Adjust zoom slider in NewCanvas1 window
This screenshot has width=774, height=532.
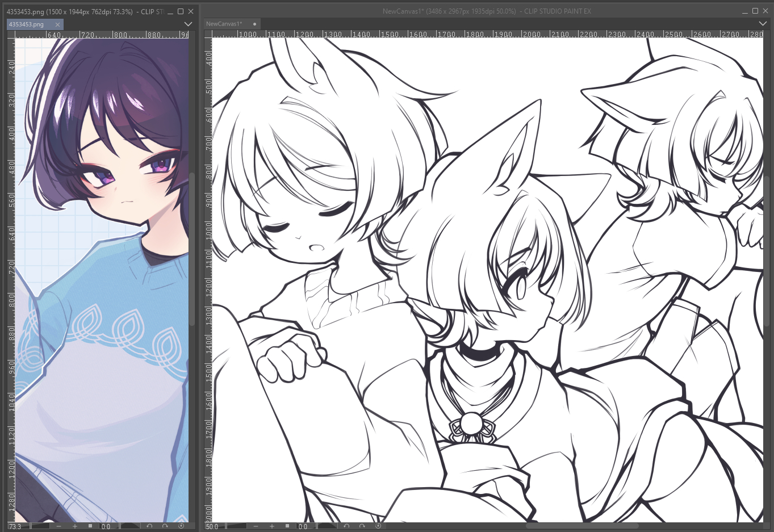click(237, 526)
